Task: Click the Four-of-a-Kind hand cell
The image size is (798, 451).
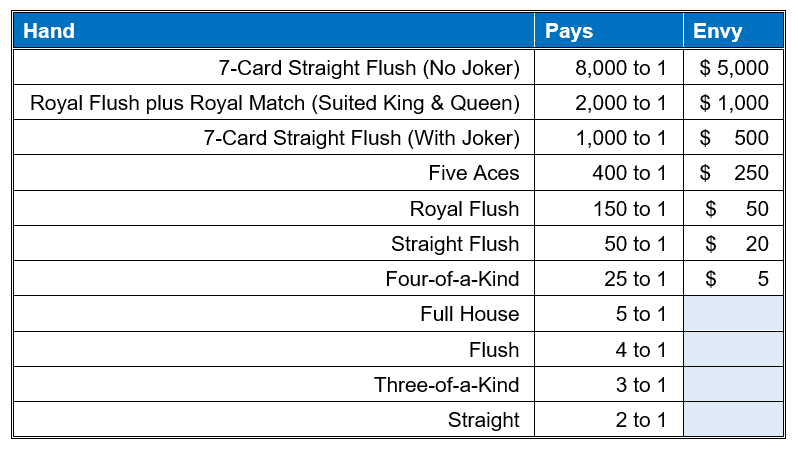Action: click(x=452, y=279)
